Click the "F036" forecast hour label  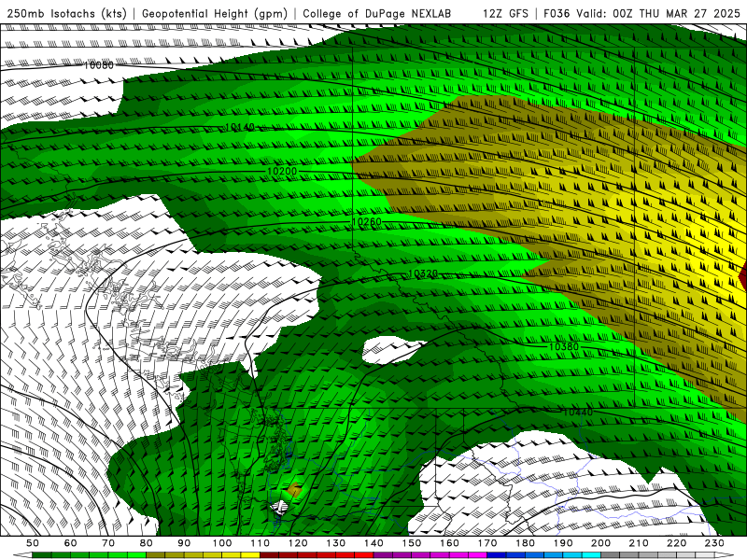[x=557, y=14]
